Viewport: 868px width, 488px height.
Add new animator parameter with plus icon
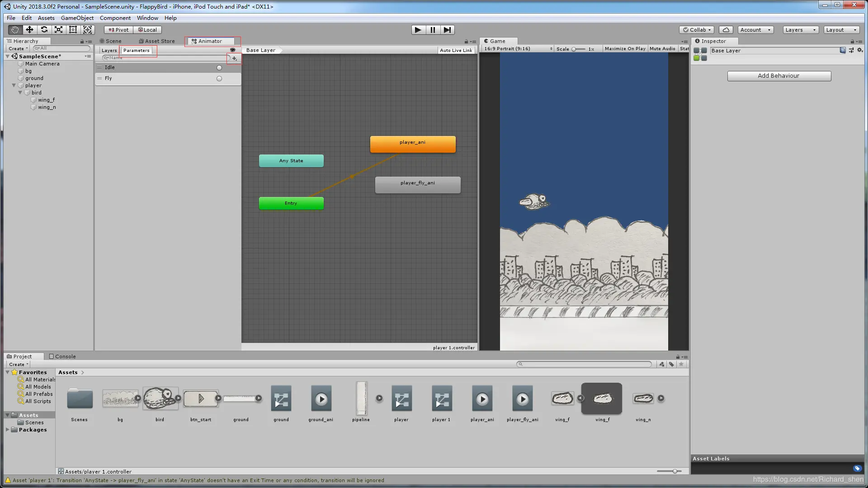(x=234, y=58)
